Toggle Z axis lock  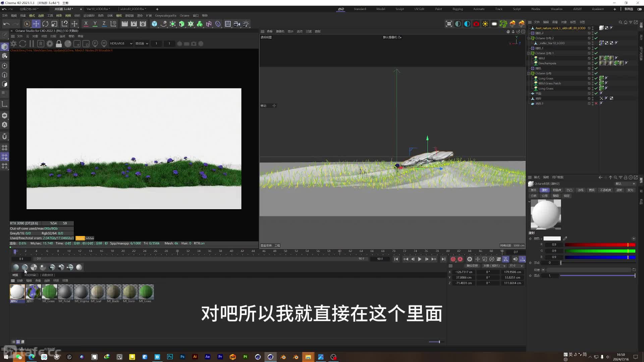pos(104,24)
